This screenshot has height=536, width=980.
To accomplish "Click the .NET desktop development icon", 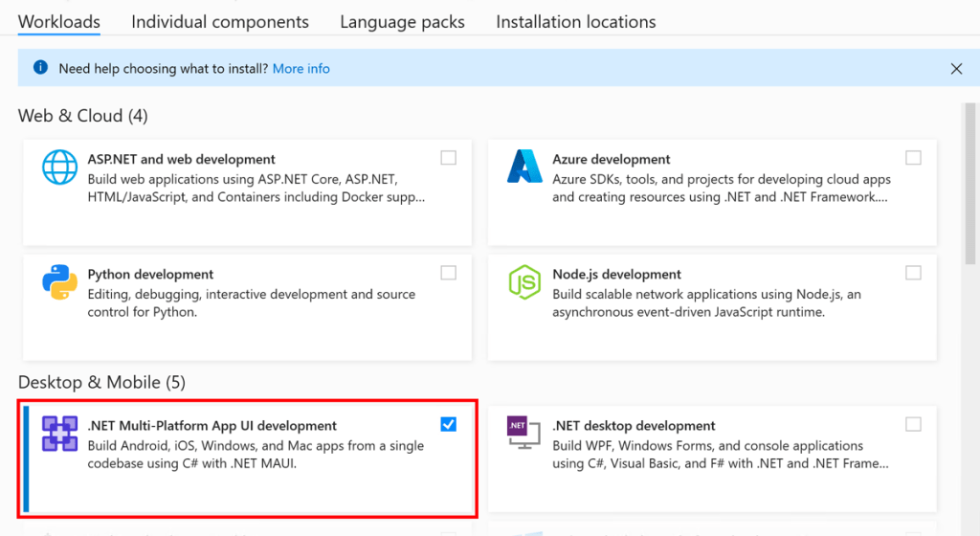I will 518,430.
